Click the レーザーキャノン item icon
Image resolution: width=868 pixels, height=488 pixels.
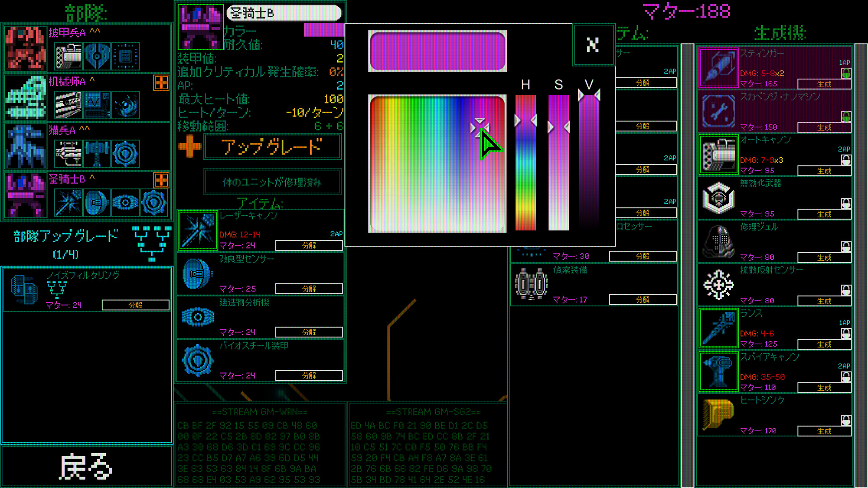click(198, 230)
